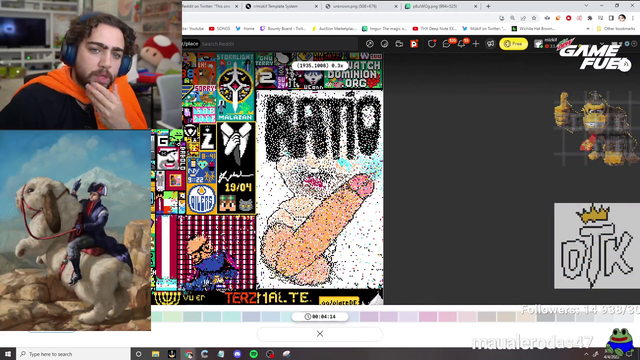Open the Chrome Extensions puzzle icon

[x=590, y=18]
